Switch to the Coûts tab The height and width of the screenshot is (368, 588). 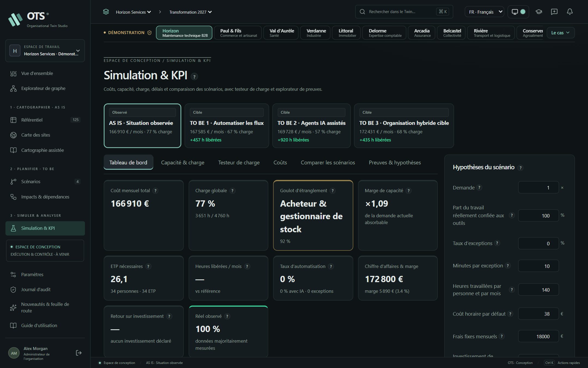(x=280, y=163)
